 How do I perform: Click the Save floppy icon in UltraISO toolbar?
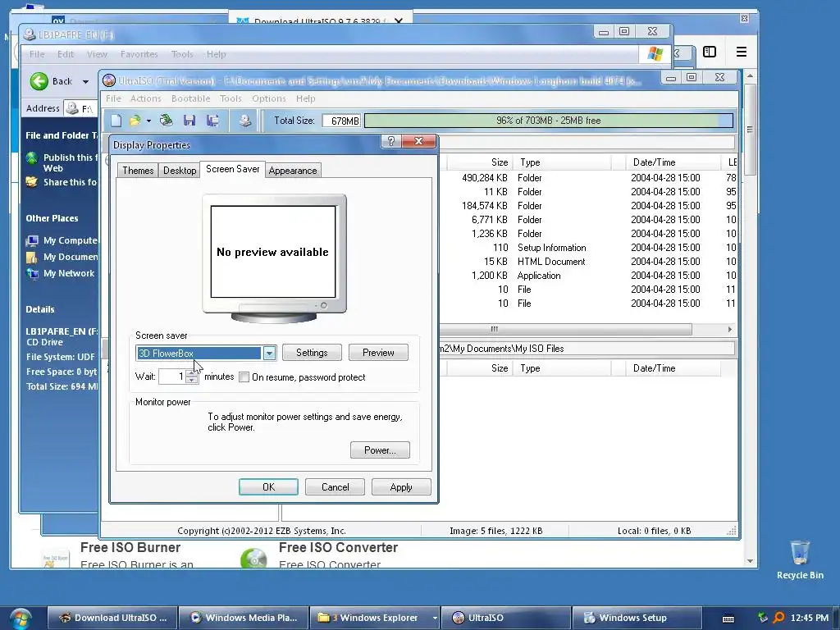tap(189, 121)
